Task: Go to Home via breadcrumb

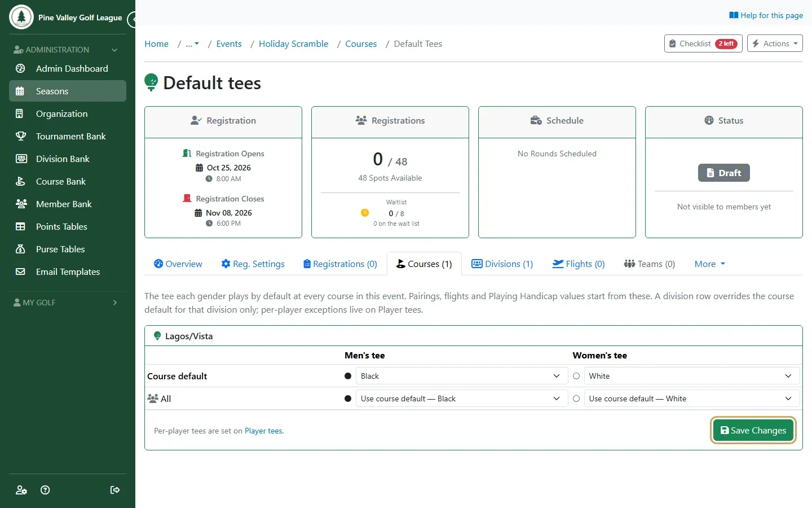Action: (x=156, y=44)
